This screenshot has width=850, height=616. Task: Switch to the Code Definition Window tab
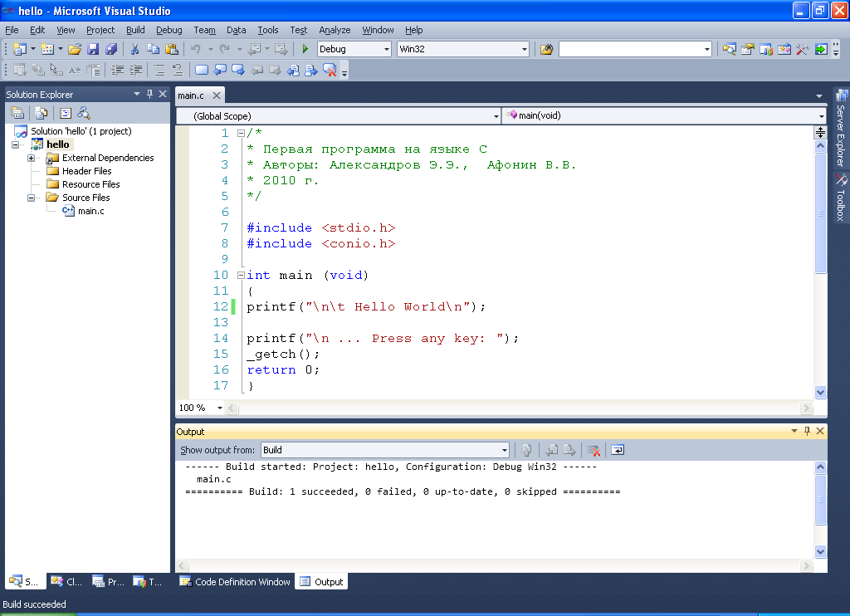coord(235,582)
